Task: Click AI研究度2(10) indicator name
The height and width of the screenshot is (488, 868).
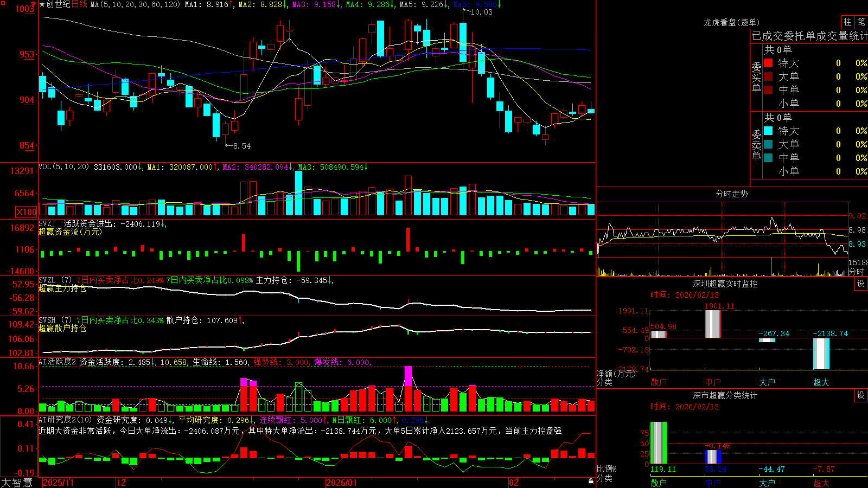Action: click(x=66, y=420)
